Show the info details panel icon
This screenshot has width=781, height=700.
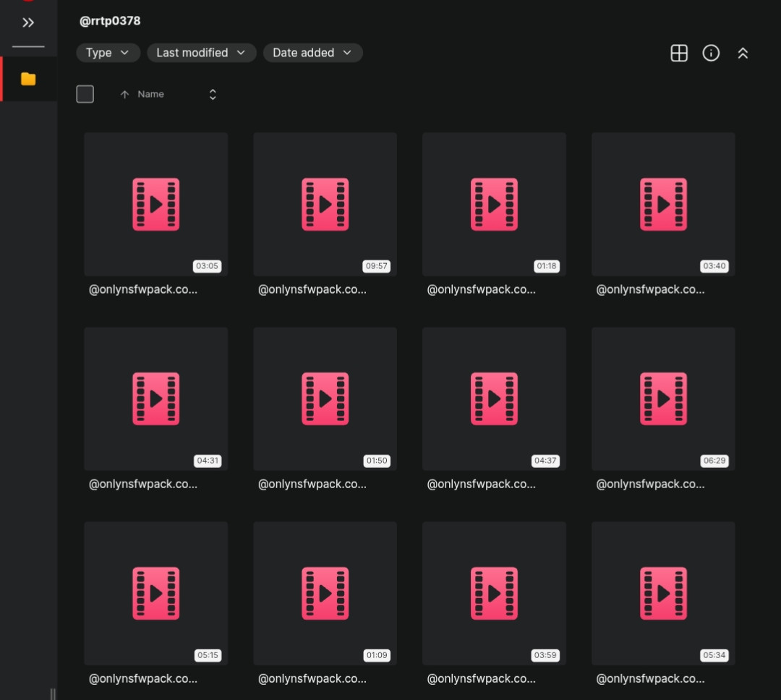point(711,53)
